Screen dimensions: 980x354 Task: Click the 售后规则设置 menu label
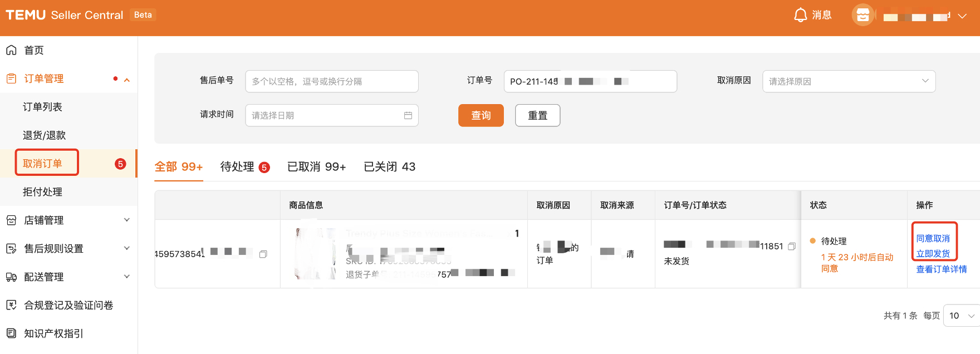click(53, 249)
